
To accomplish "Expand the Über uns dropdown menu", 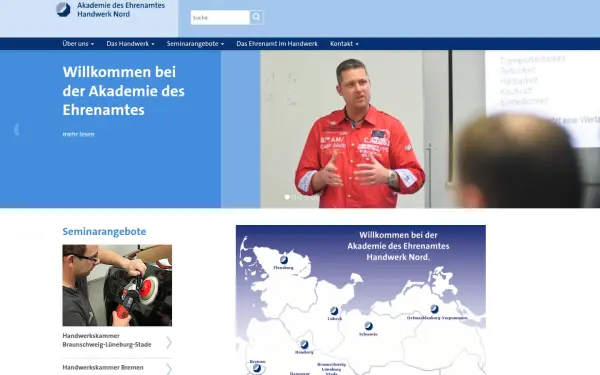I will pyautogui.click(x=78, y=44).
